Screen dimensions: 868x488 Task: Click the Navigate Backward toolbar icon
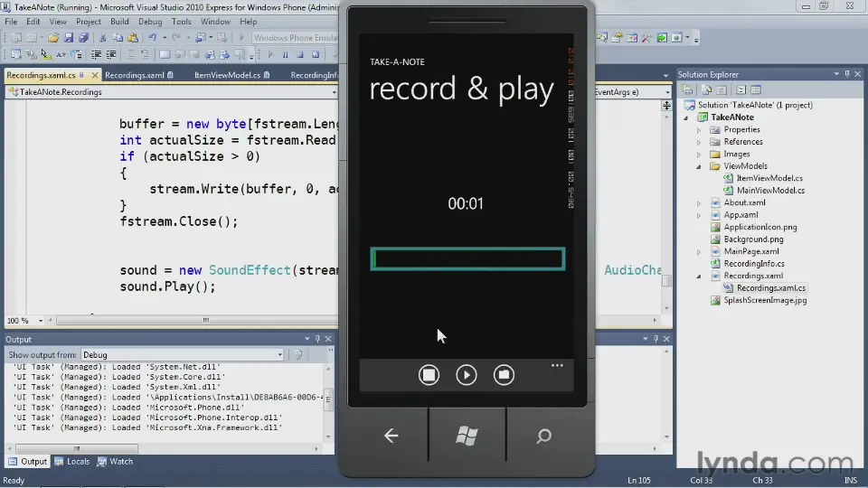(x=201, y=38)
